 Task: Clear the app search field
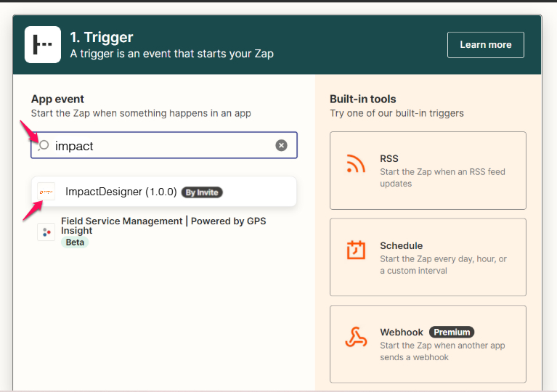[281, 145]
